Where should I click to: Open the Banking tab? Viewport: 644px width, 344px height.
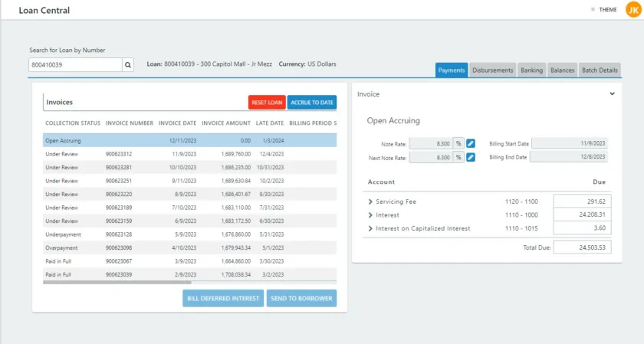point(531,70)
